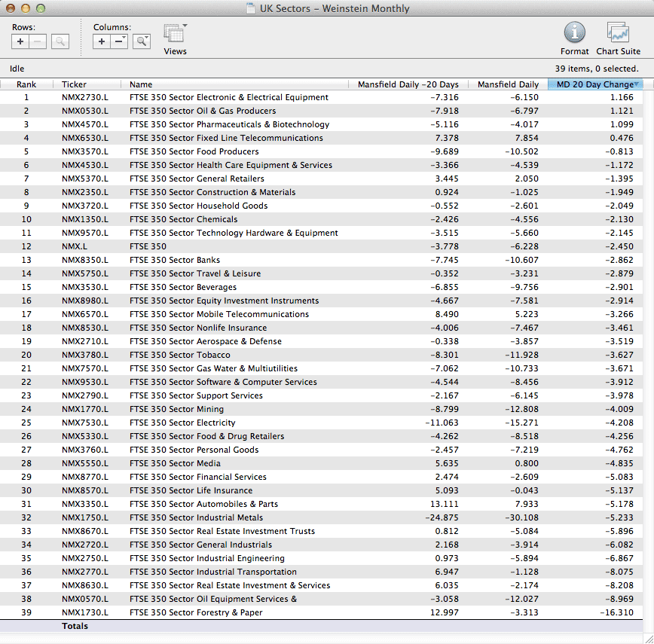654x644 pixels.
Task: Click the Mansfield Daily column header
Action: (x=508, y=84)
